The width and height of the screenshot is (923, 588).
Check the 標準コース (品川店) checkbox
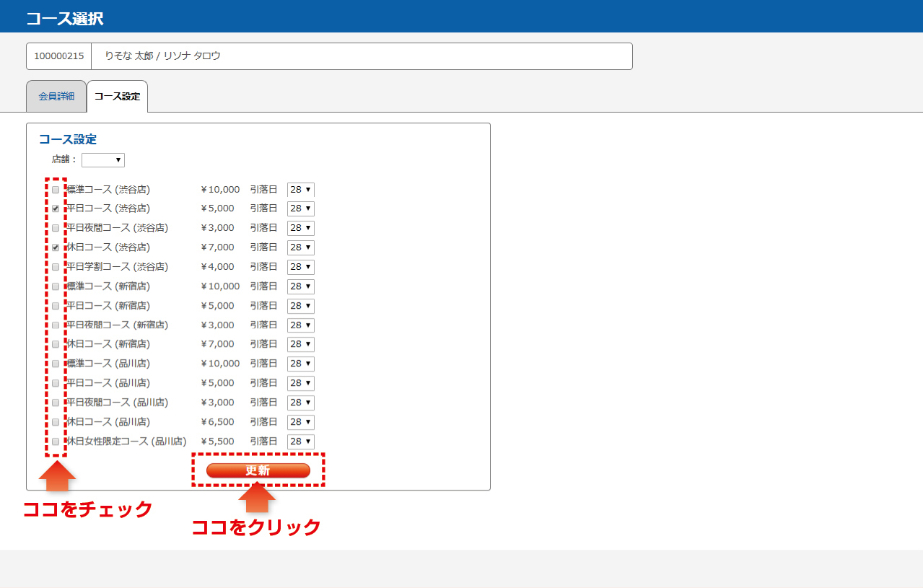(56, 364)
